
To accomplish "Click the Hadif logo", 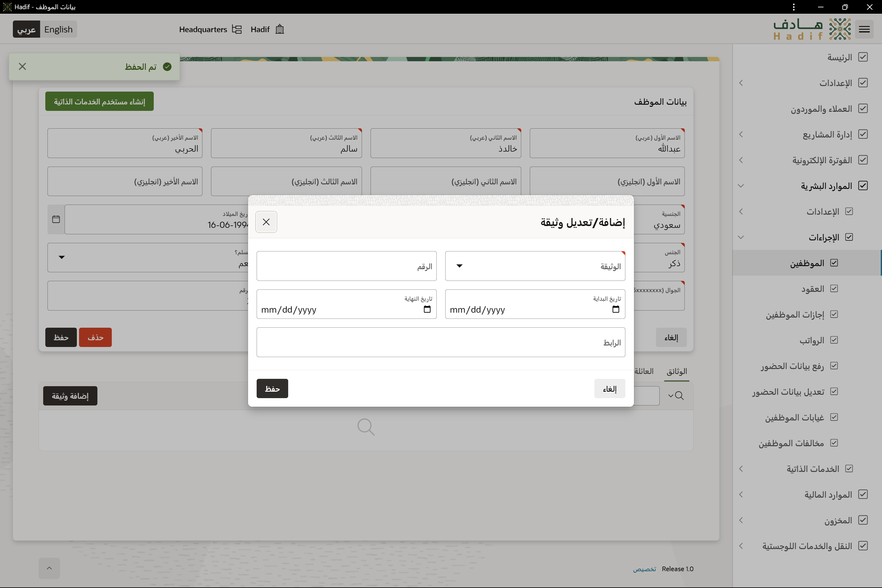I will pos(812,29).
